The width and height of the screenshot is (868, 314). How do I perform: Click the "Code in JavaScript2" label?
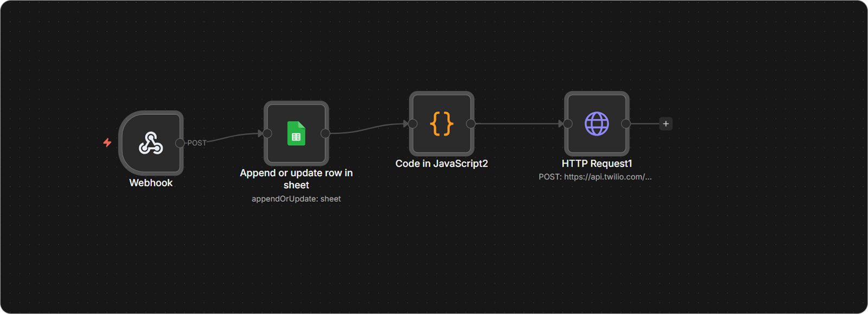tap(442, 163)
